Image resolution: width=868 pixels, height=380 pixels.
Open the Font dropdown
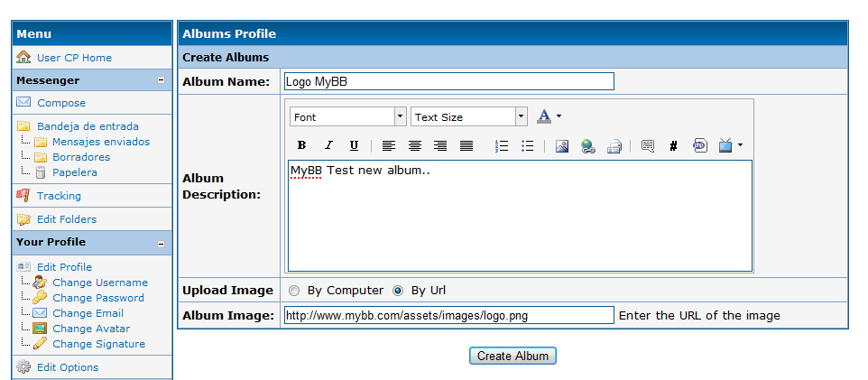pyautogui.click(x=348, y=116)
